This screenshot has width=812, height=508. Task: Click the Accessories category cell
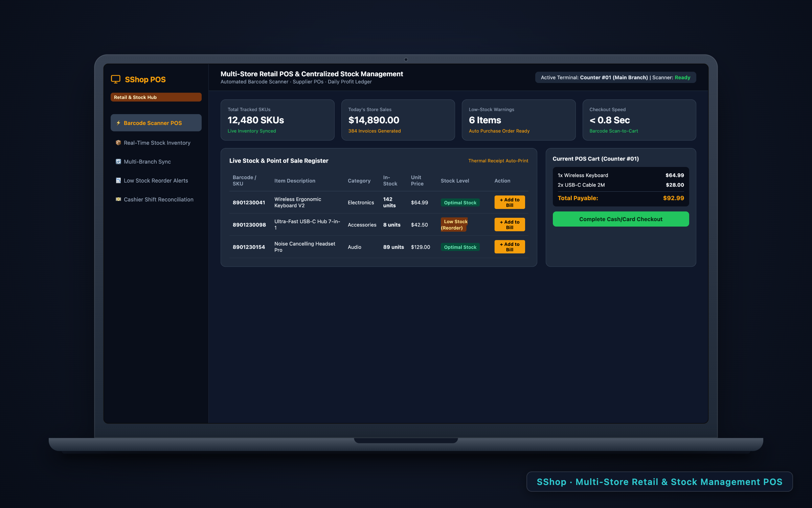(362, 225)
